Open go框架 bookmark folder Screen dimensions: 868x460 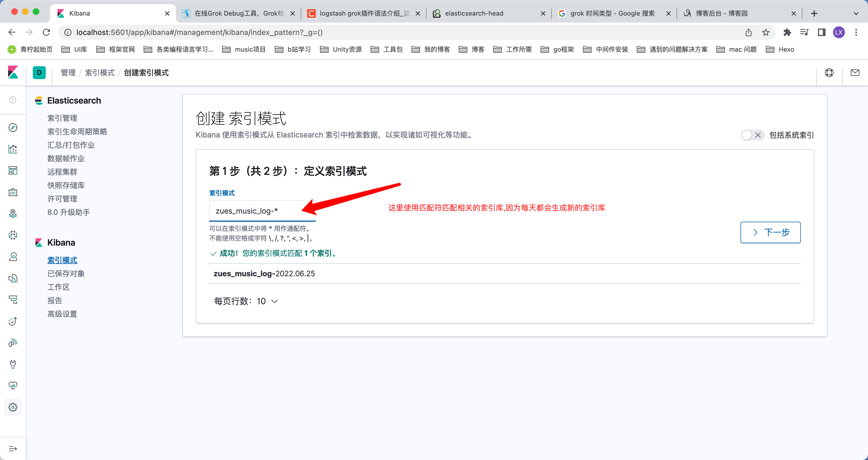coord(557,49)
